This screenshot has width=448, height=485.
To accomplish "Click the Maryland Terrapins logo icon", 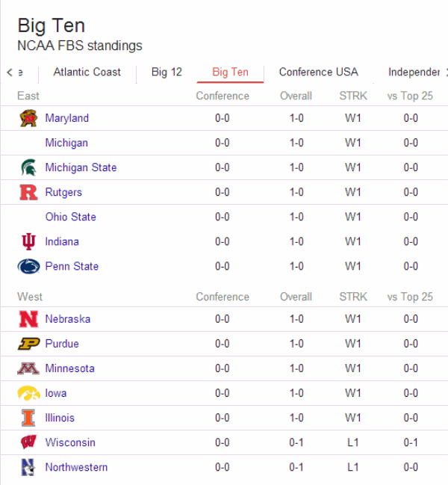I will tap(28, 118).
